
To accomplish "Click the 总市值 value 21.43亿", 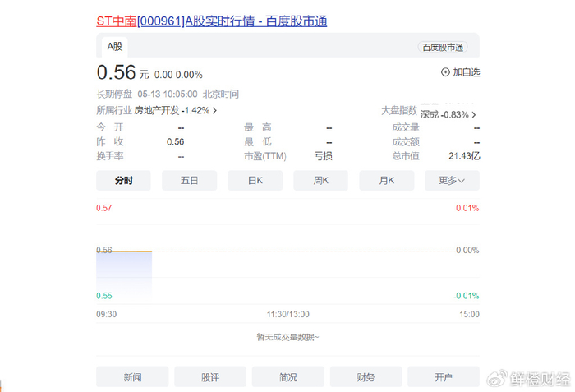I will 464,156.
